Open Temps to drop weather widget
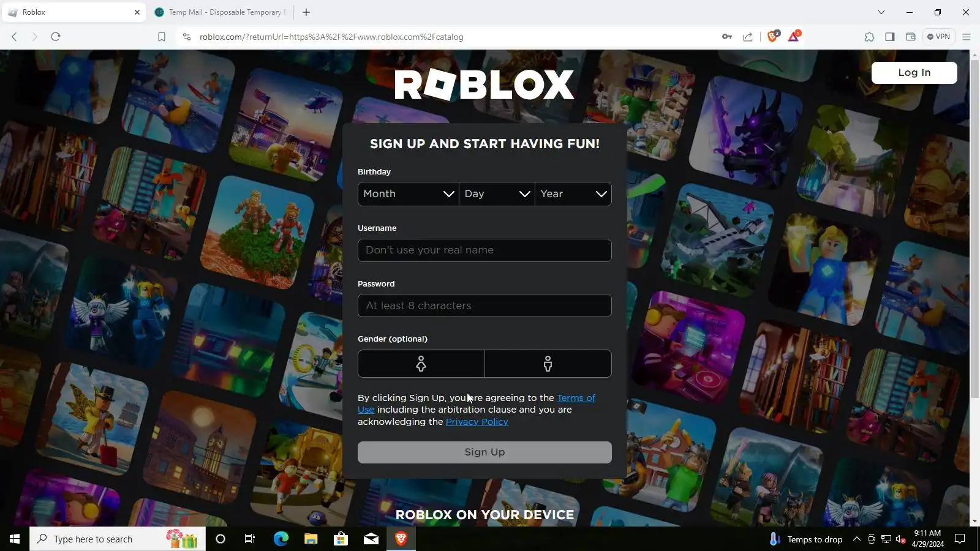Viewport: 980px width, 551px height. [806, 539]
